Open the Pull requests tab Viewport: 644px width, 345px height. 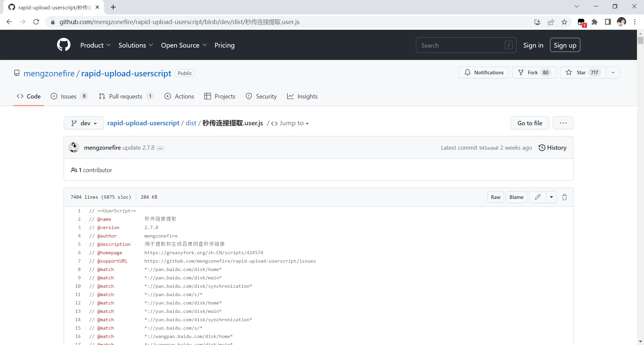tap(126, 96)
